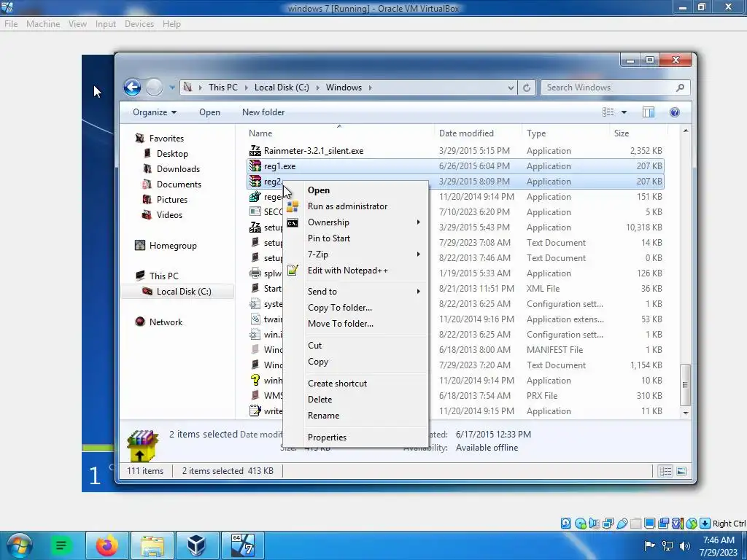Change view using the view icon

608,112
